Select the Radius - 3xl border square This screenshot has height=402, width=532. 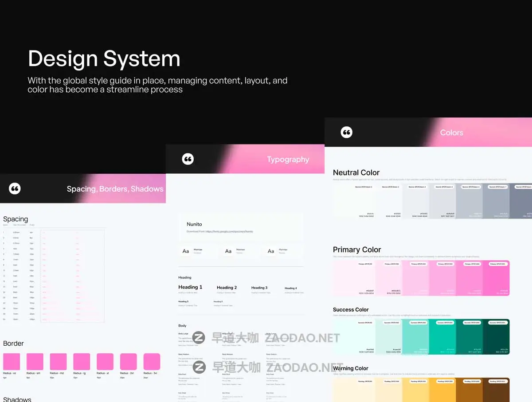point(152,362)
